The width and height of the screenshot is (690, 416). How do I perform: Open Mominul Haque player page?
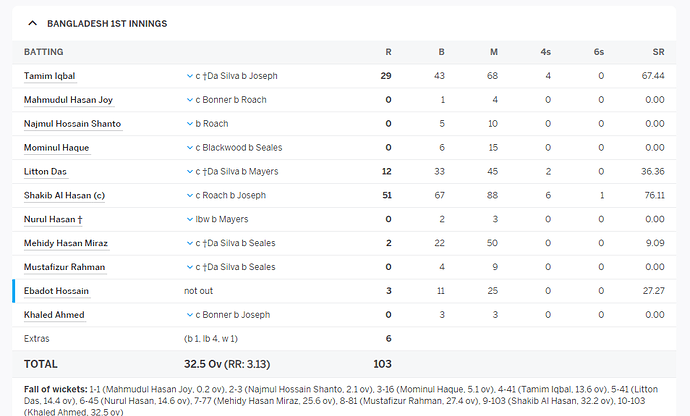click(56, 148)
